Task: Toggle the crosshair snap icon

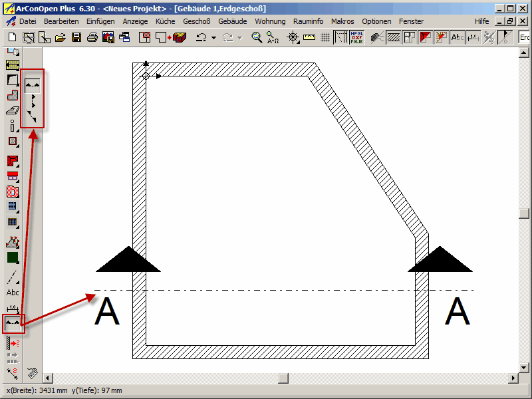Action: click(x=293, y=37)
